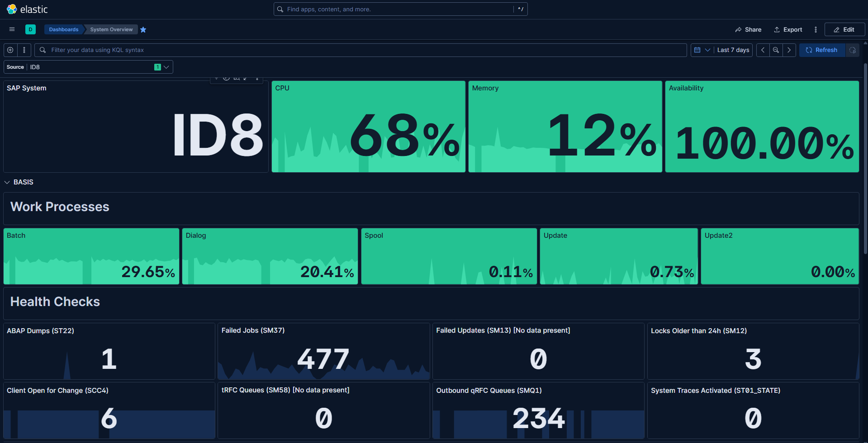Screen dimensions: 868x443
Task: Click the Locks Older than 24h panel
Action: coord(753,351)
